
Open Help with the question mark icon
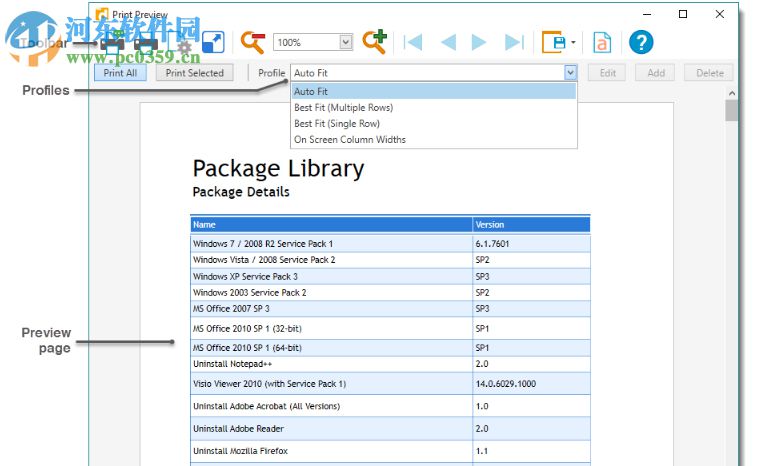click(641, 42)
